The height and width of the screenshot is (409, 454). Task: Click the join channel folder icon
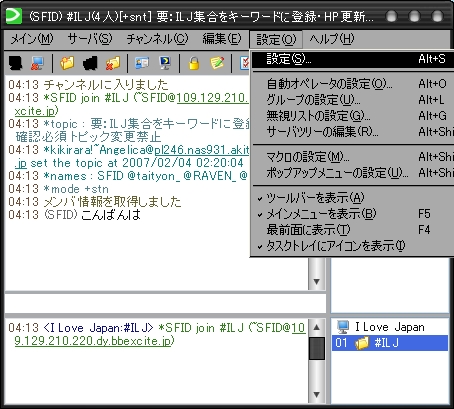(x=67, y=63)
